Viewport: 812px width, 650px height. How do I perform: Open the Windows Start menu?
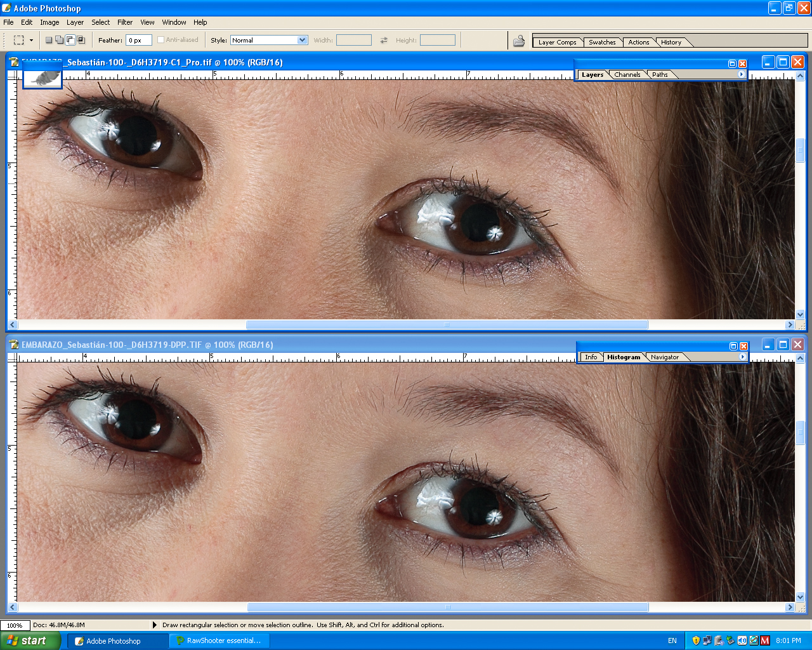pyautogui.click(x=30, y=640)
